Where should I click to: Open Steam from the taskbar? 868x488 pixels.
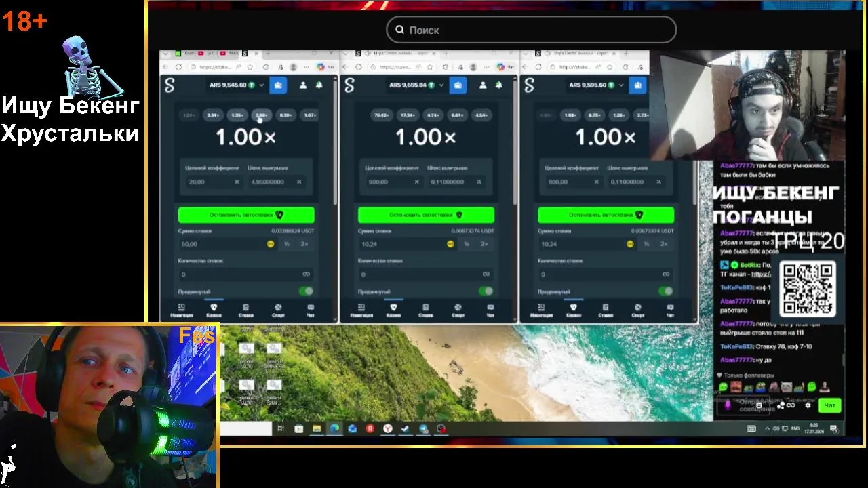pos(406,428)
